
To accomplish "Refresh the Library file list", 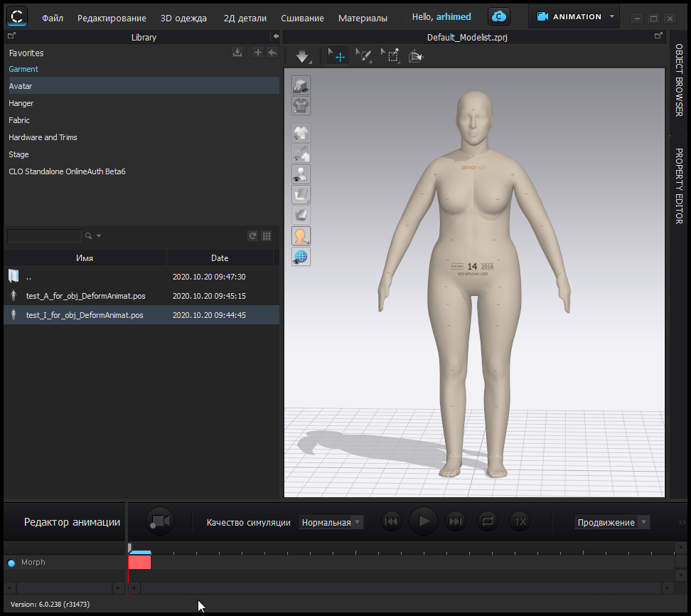I will click(252, 236).
